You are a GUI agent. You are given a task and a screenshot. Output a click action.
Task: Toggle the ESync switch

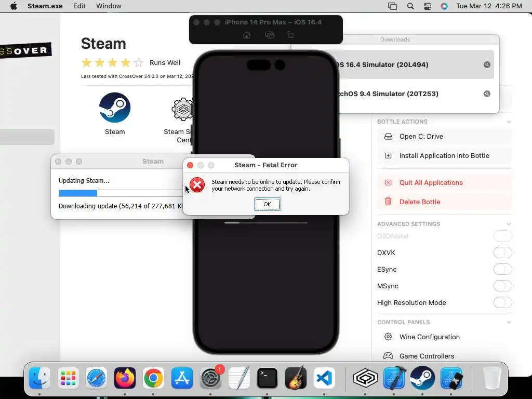(x=502, y=269)
